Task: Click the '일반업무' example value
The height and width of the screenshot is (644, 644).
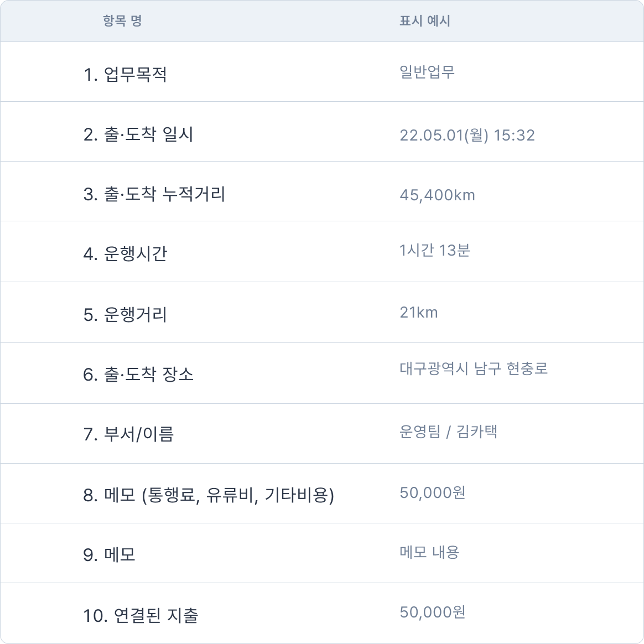Action: click(427, 72)
